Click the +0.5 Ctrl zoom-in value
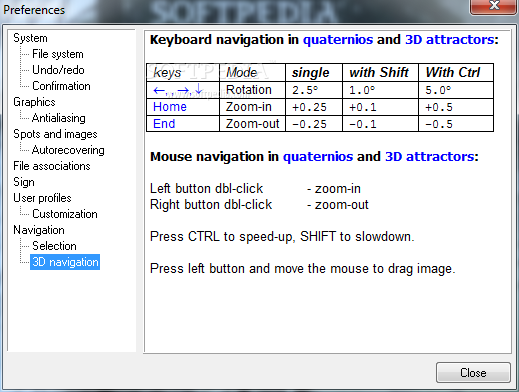 [456, 107]
